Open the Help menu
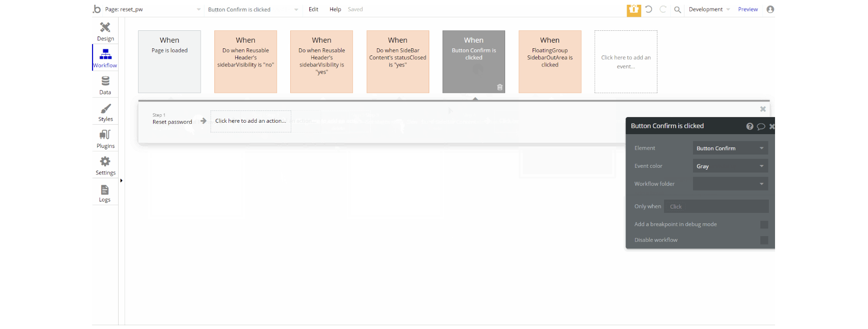 click(335, 9)
